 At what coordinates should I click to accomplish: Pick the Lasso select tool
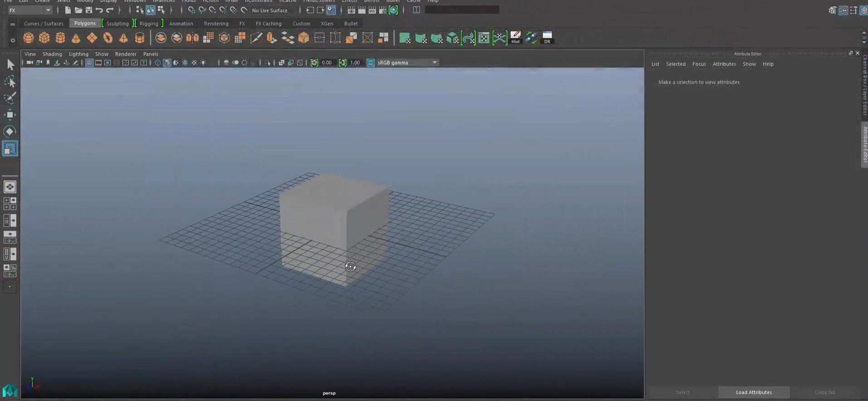click(10, 82)
